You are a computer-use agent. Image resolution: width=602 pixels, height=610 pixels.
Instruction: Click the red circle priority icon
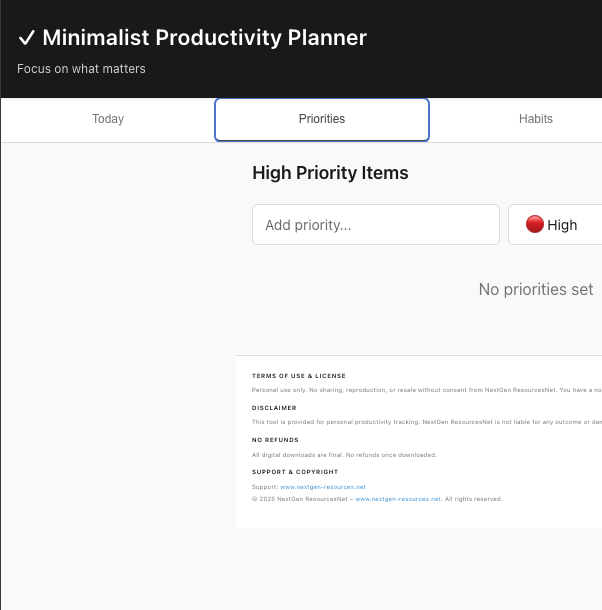click(x=535, y=225)
